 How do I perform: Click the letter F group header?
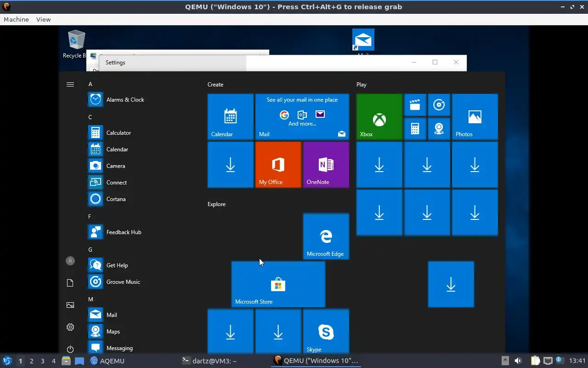(90, 217)
